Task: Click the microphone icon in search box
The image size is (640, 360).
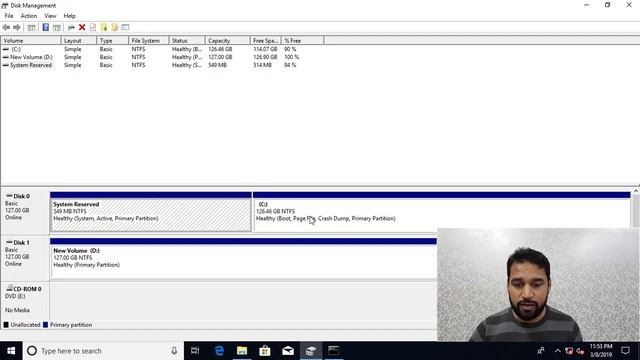Action: pyautogui.click(x=174, y=351)
